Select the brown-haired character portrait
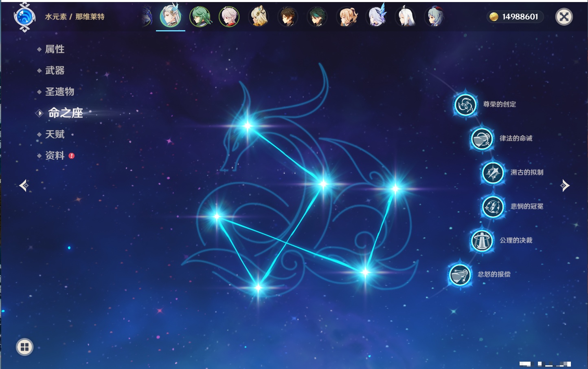Viewport: 588px width, 369px height. [x=288, y=17]
